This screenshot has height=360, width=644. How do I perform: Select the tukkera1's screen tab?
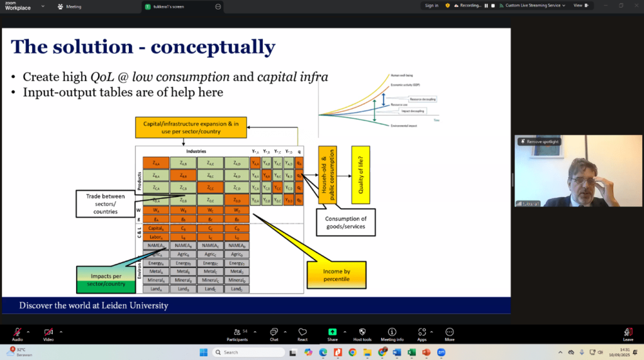coord(179,6)
